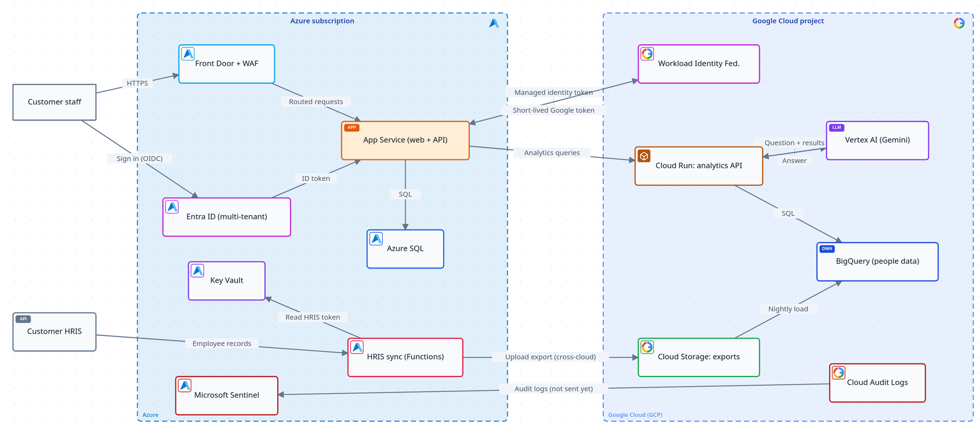
Task: Click the Google icon on Workload Identity Fed. node
Action: 647,54
